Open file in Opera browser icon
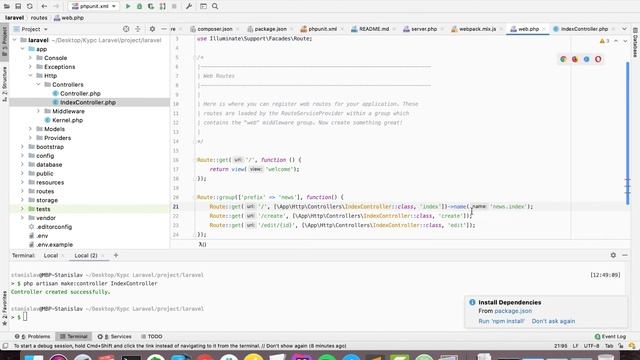640x360 pixels. (x=598, y=59)
